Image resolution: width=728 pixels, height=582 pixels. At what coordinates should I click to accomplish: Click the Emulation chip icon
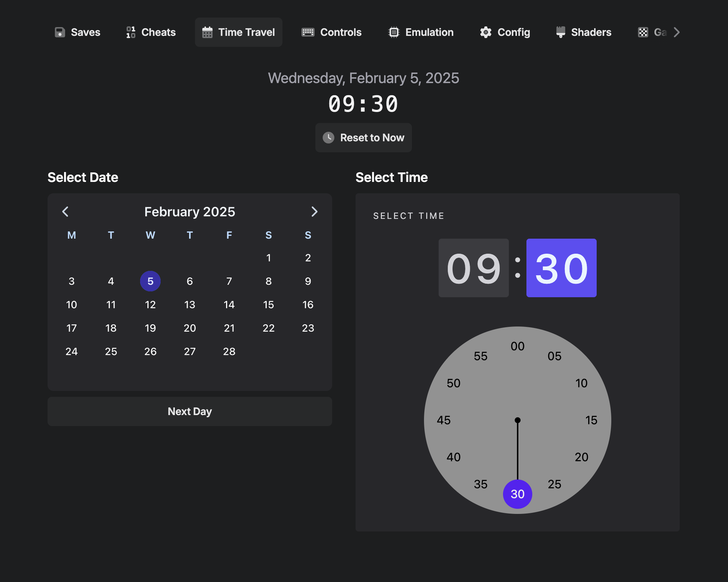tap(394, 32)
